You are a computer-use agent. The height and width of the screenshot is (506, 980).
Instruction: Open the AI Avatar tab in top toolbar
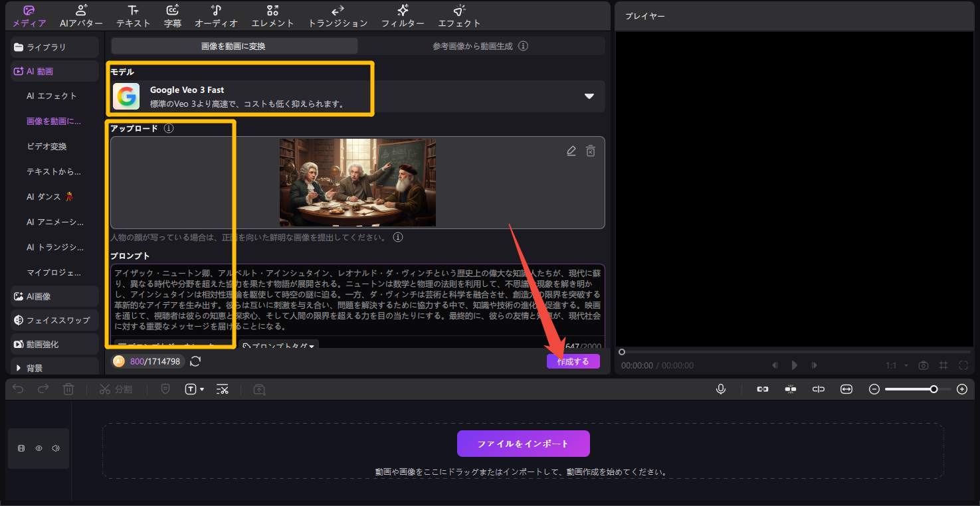81,16
